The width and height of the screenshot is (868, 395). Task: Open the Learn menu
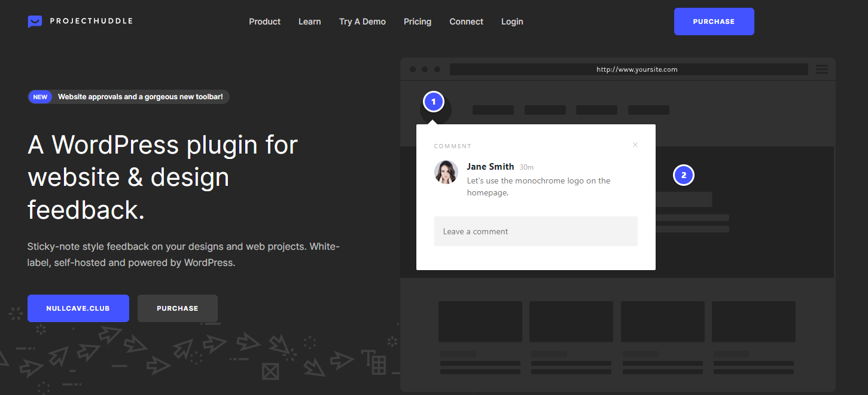point(309,22)
